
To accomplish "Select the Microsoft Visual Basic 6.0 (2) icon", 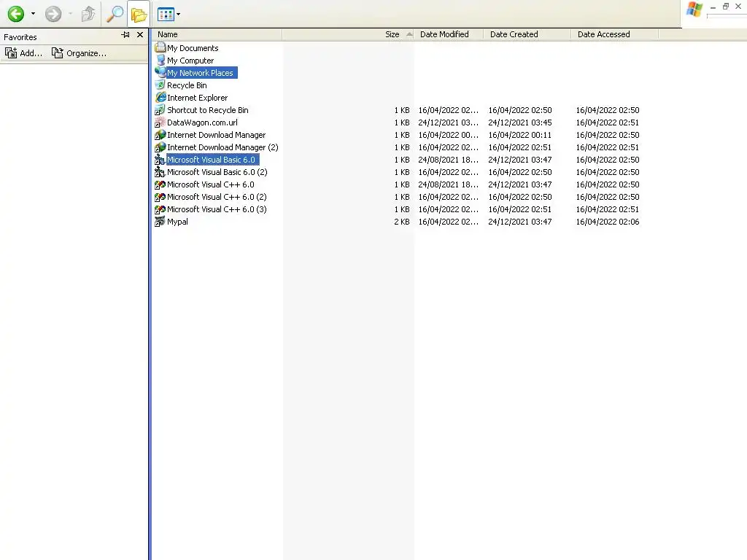I will pos(160,171).
